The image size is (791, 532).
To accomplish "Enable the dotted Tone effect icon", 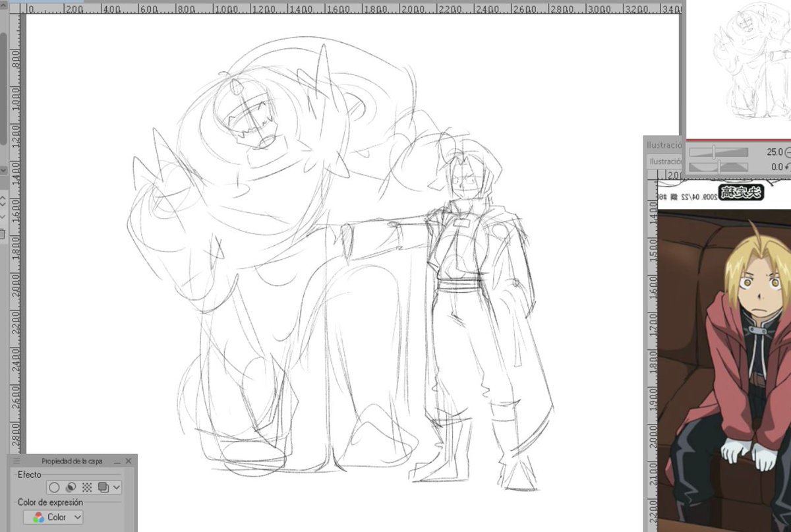I will [x=87, y=488].
